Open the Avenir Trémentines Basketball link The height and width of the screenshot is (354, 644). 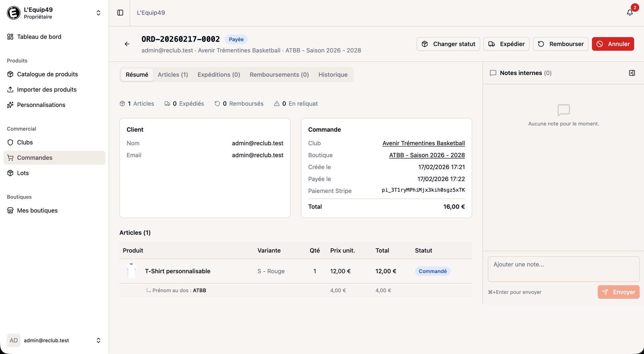coord(423,143)
